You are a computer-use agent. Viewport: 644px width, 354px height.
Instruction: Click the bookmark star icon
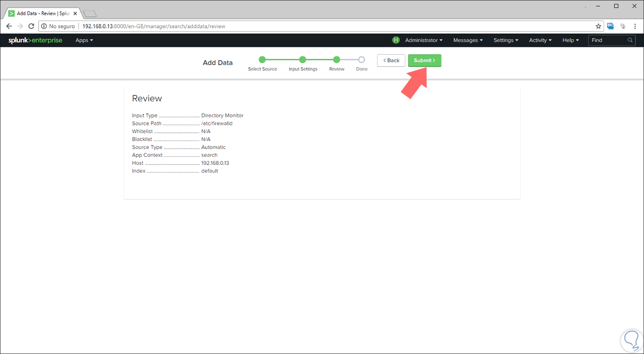click(598, 26)
